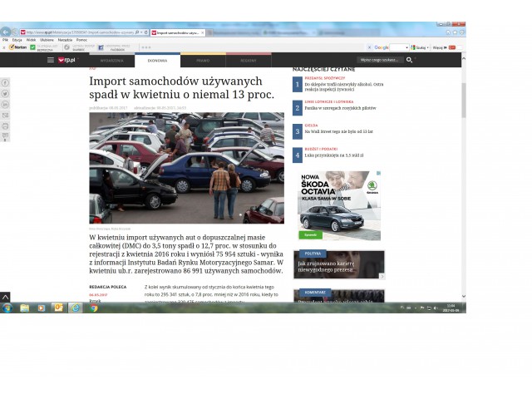Open the Ulubione browser menu
The width and height of the screenshot is (532, 399).
[x=47, y=40]
